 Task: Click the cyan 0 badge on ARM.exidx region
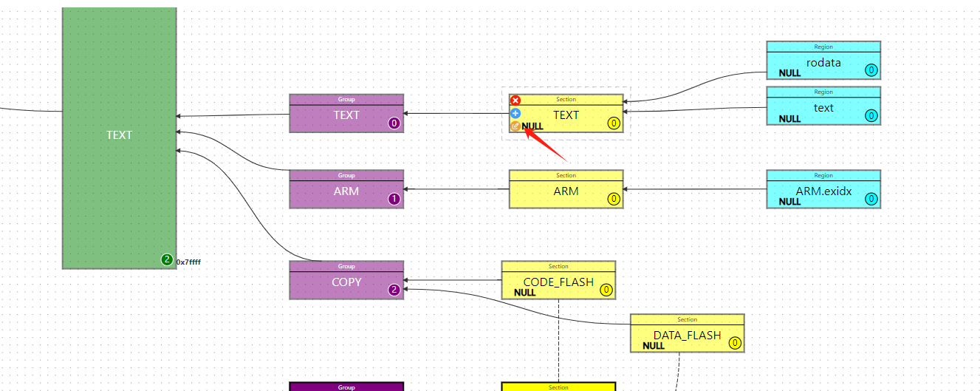871,199
